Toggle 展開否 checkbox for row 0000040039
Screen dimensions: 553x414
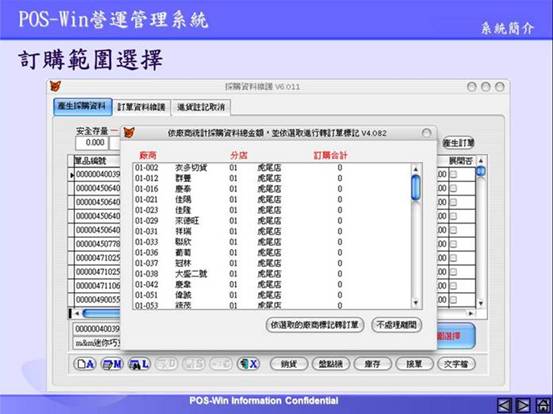click(453, 174)
